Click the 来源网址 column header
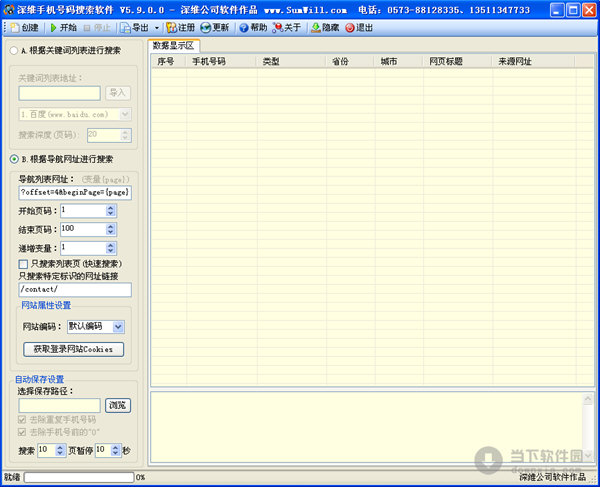 click(533, 62)
